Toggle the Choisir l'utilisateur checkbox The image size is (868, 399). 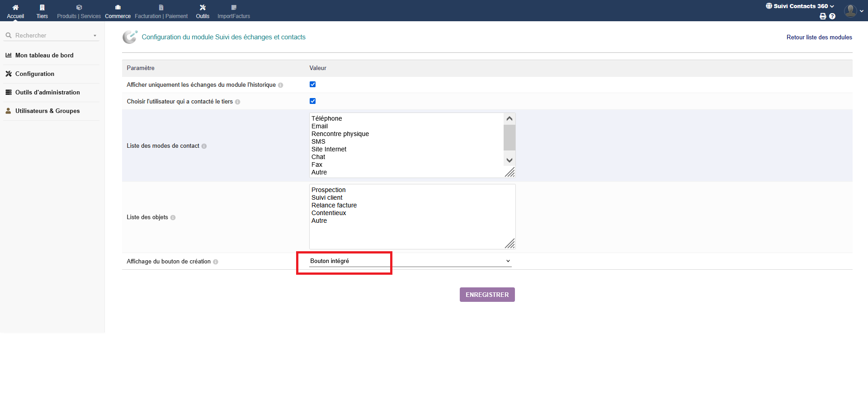(x=312, y=101)
